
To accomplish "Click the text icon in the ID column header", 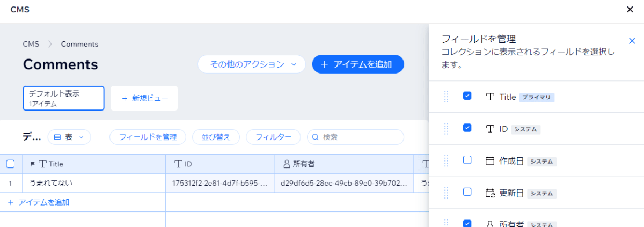I will point(179,164).
